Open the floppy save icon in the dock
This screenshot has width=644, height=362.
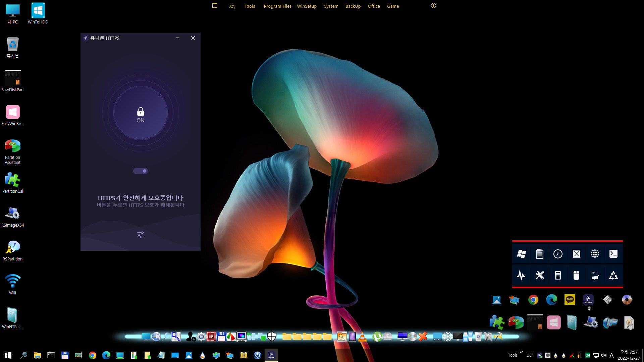click(x=221, y=336)
